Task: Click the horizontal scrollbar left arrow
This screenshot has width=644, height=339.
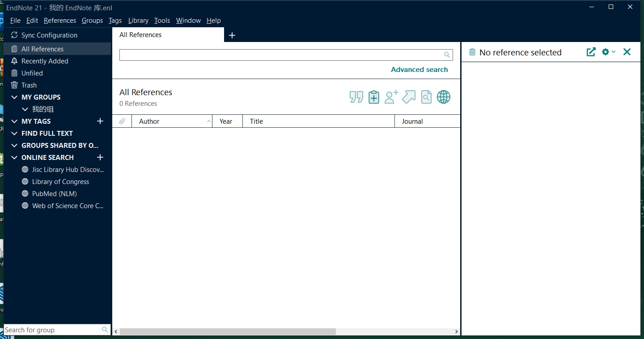Action: [x=116, y=331]
